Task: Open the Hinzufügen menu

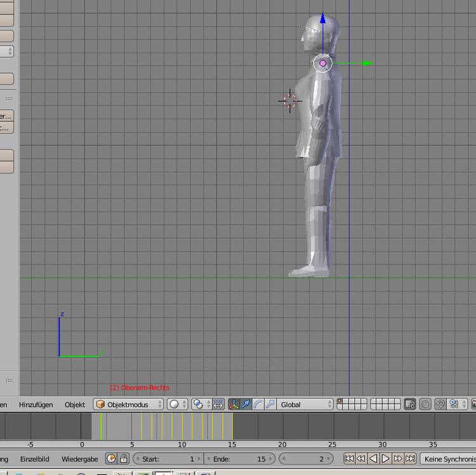Action: (x=36, y=405)
